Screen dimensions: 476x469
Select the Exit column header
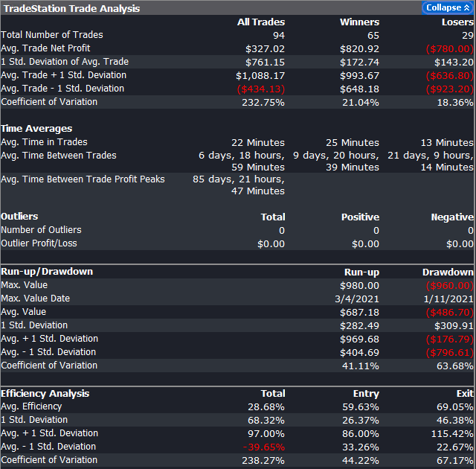pos(465,393)
